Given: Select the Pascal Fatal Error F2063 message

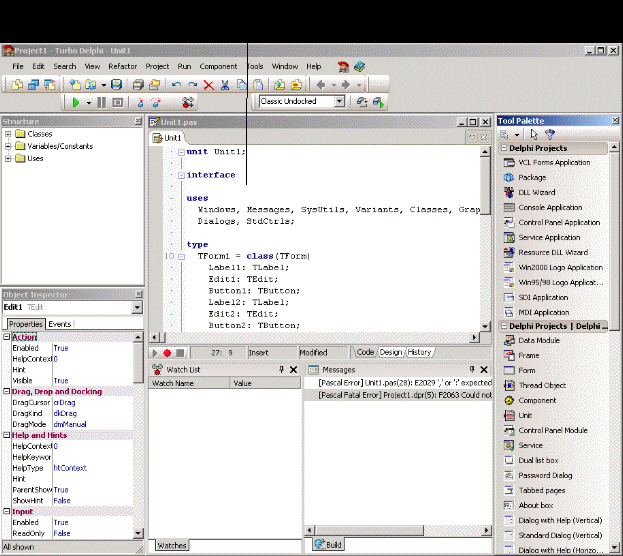Looking at the screenshot, I should (398, 395).
